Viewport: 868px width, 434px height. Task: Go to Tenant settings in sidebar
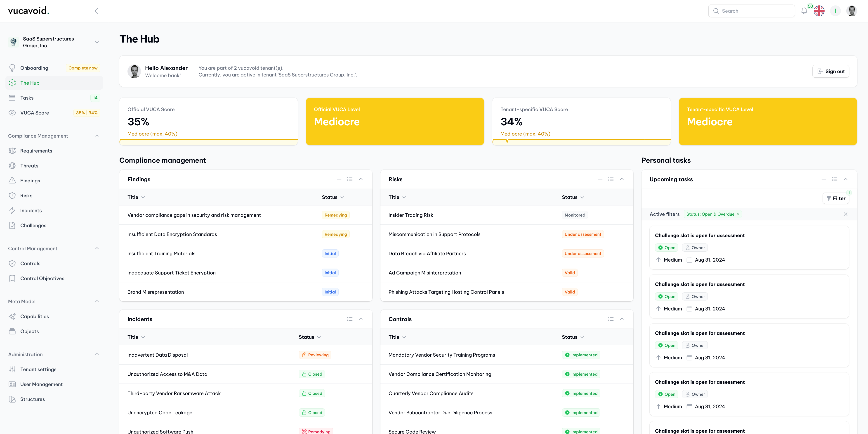[x=38, y=369]
